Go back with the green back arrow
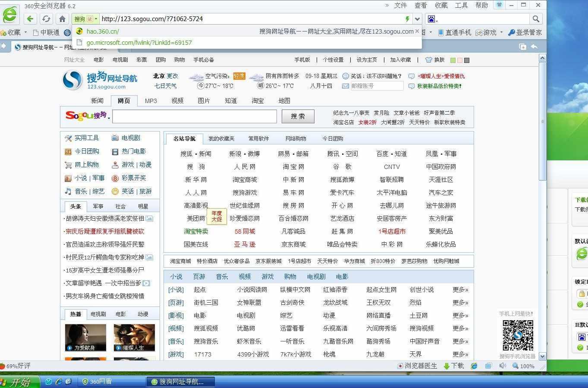The height and width of the screenshot is (388, 588). [30, 19]
